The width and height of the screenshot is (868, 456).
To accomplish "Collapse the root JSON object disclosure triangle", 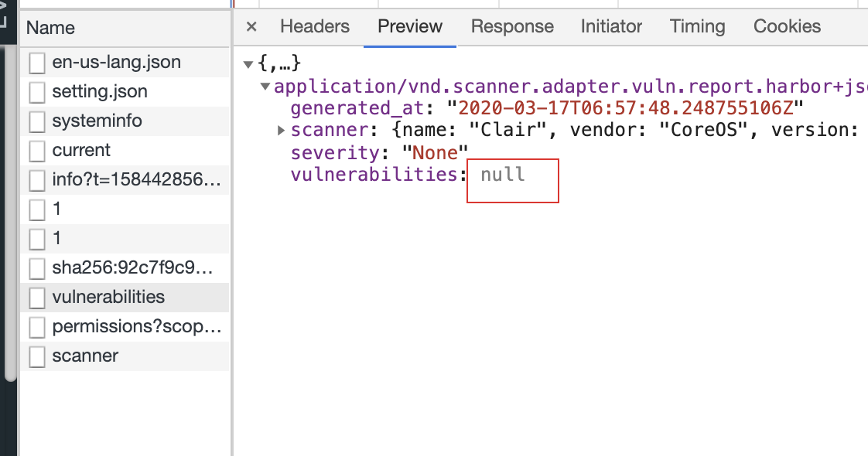I will tap(248, 63).
